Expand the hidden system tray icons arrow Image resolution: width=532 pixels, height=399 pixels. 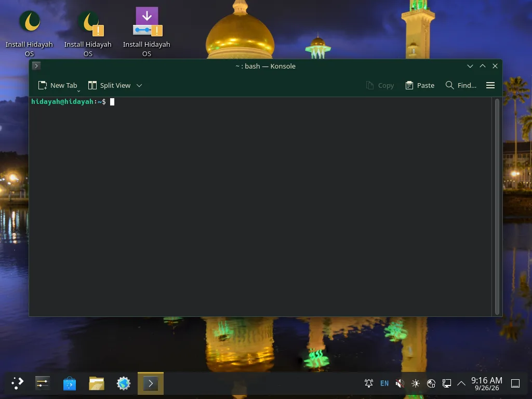coord(461,383)
